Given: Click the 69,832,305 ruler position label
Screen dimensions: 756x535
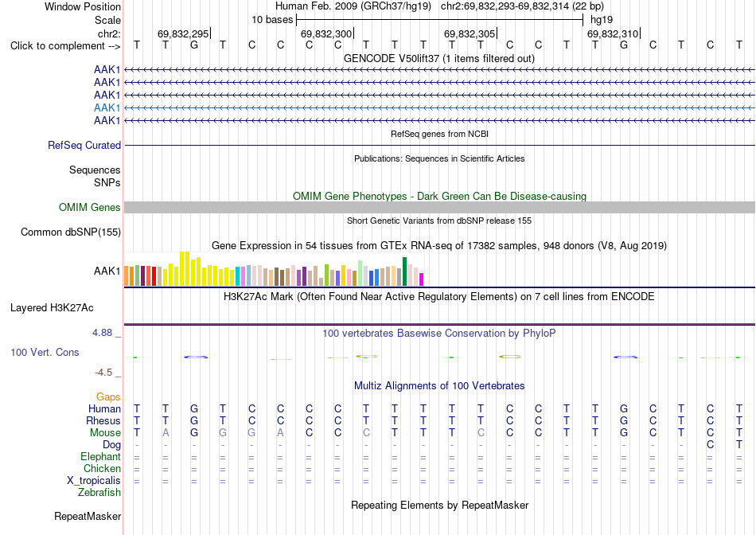Looking at the screenshot, I should pyautogui.click(x=470, y=33).
